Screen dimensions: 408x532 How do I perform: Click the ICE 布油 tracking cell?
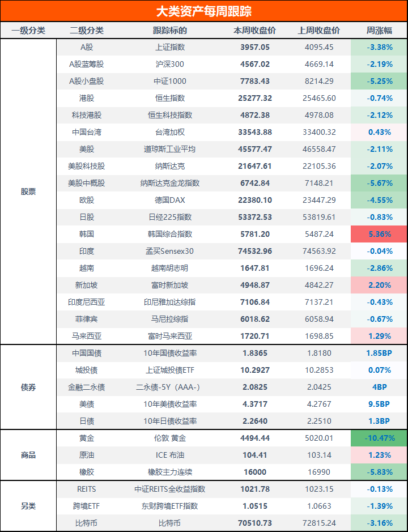click(169, 455)
